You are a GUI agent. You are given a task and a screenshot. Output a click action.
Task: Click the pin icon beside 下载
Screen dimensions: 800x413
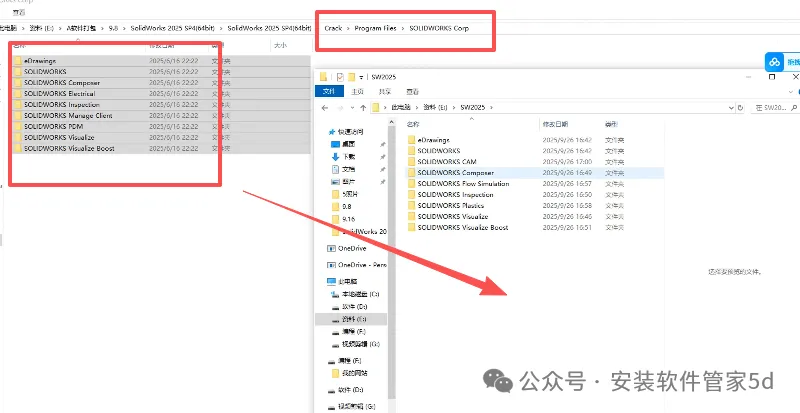click(x=383, y=157)
